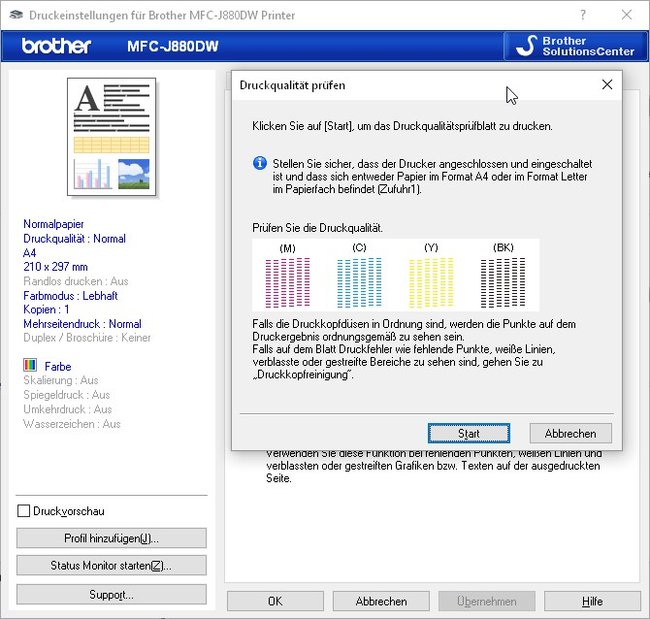Screen dimensions: 650x619
Task: Click the black (BK) nozzle test pattern
Action: point(503,282)
